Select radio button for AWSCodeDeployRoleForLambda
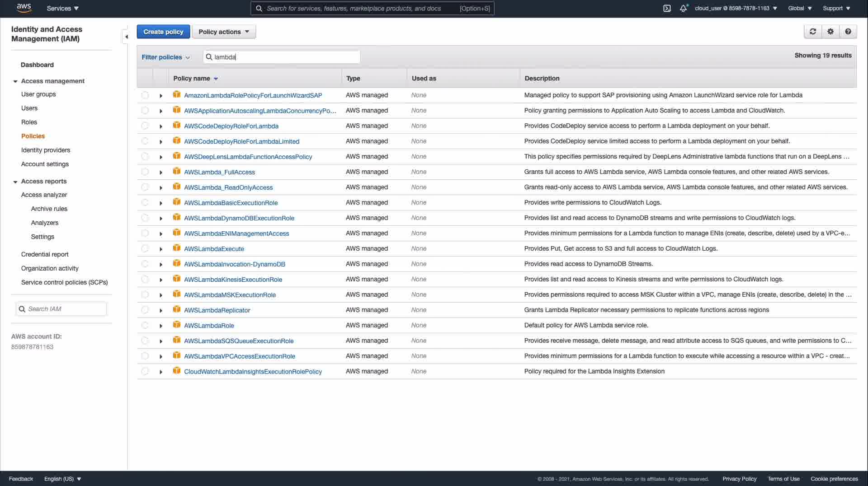Screen dimensions: 868x486 coord(145,126)
